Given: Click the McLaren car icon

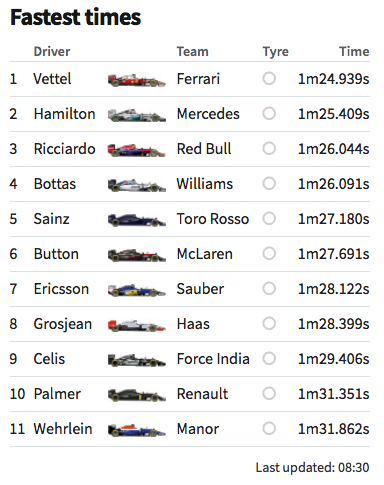Looking at the screenshot, I should tap(137, 255).
